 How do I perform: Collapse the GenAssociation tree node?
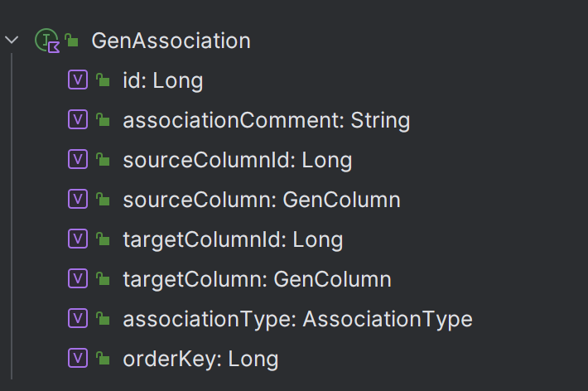coord(12,40)
